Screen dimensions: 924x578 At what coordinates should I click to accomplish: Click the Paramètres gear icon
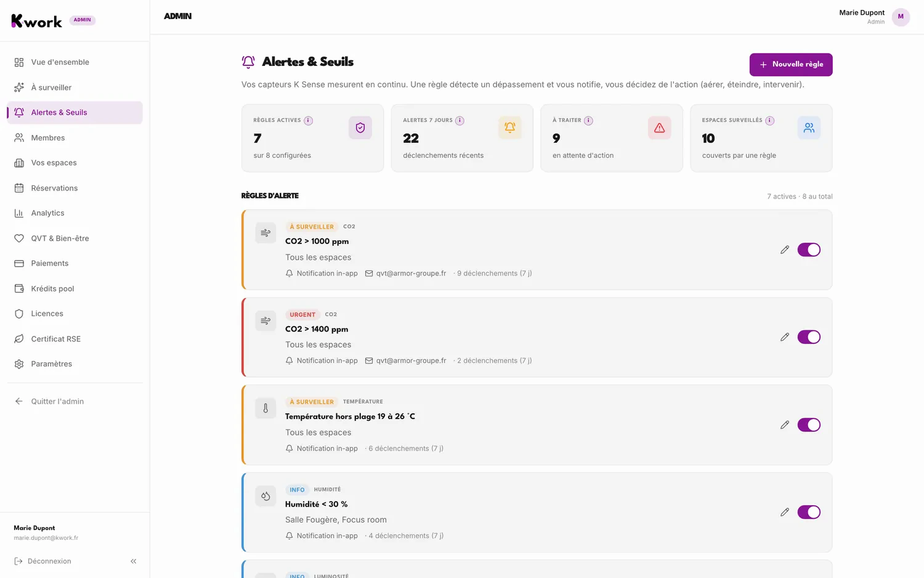pos(19,364)
